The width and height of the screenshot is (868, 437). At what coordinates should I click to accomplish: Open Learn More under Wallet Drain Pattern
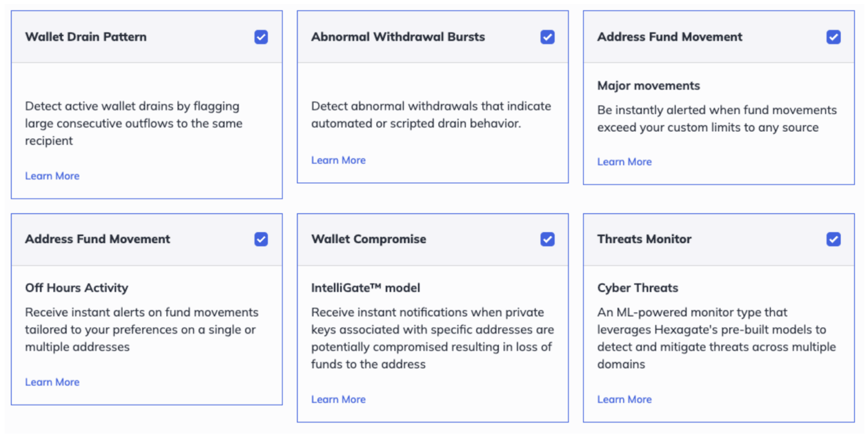coord(52,176)
